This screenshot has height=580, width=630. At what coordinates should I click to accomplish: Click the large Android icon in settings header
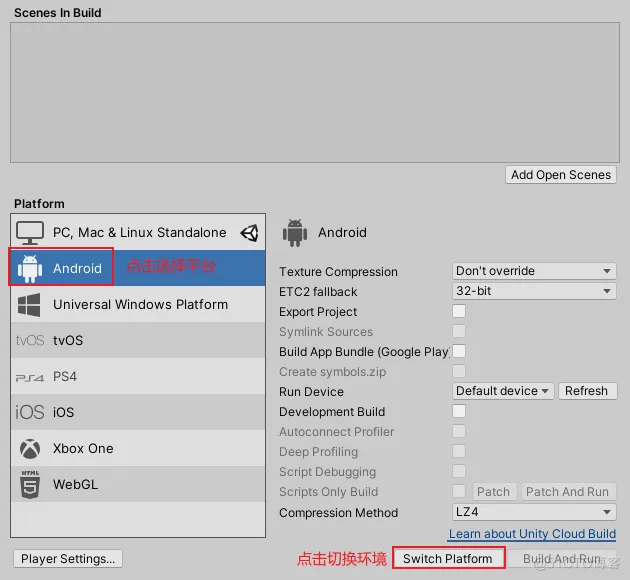tap(295, 233)
